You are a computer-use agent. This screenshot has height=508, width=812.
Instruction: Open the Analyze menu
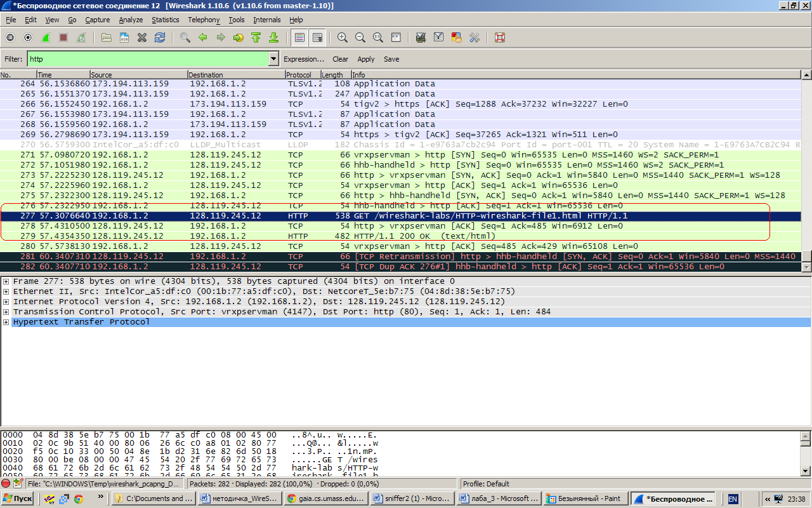tap(131, 20)
